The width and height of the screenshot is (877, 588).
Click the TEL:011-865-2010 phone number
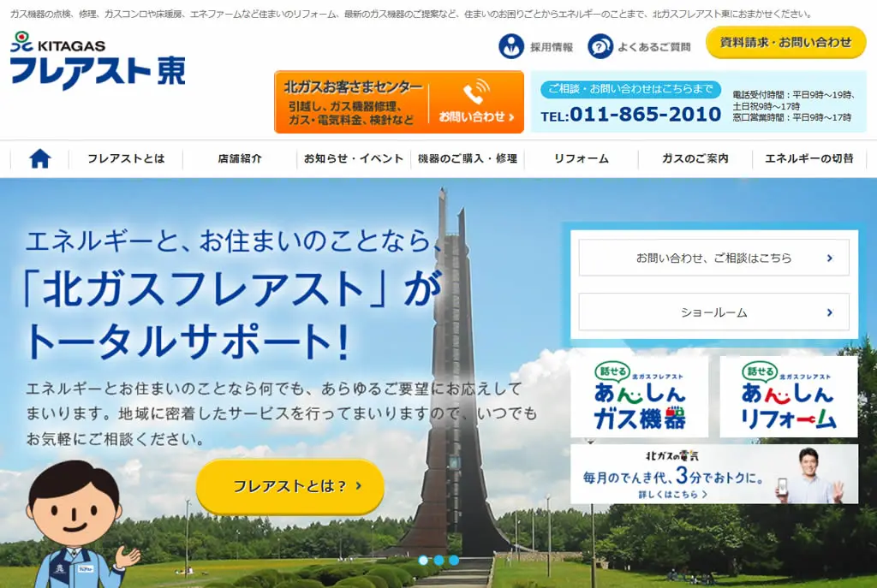(631, 115)
